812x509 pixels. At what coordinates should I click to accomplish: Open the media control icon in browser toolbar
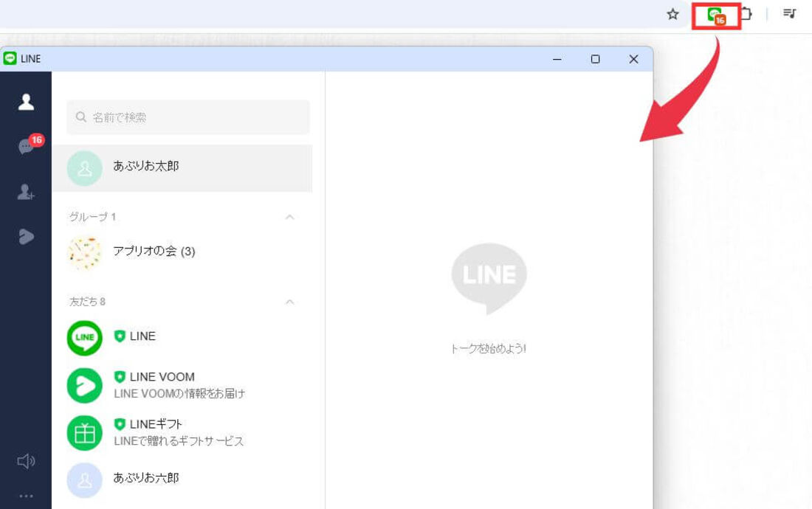click(789, 13)
